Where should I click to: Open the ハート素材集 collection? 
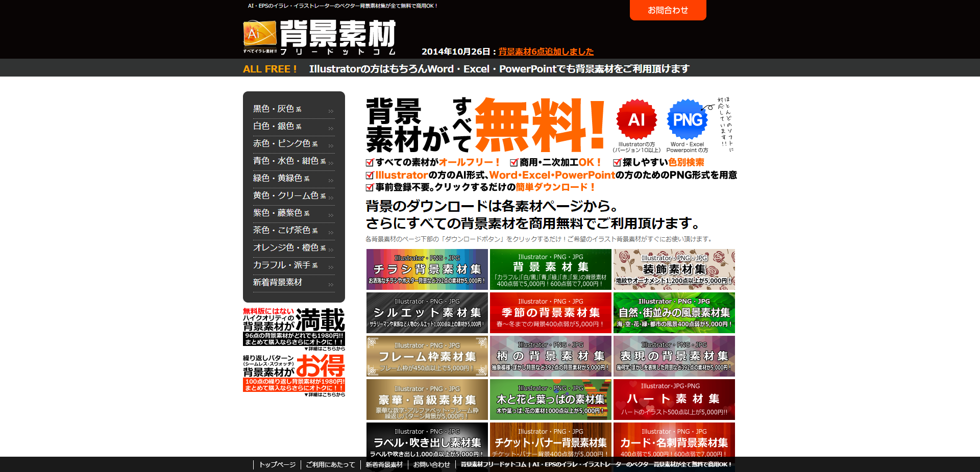[674, 399]
